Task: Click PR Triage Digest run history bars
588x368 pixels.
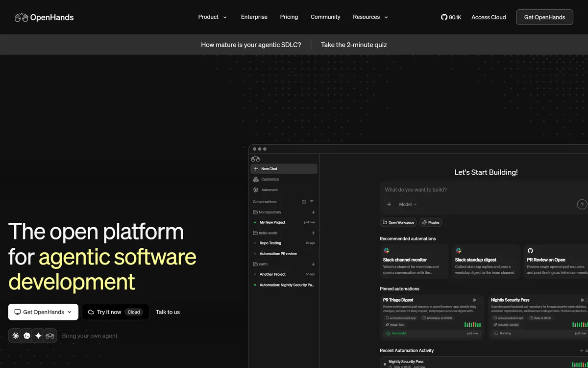Action: coord(472,324)
